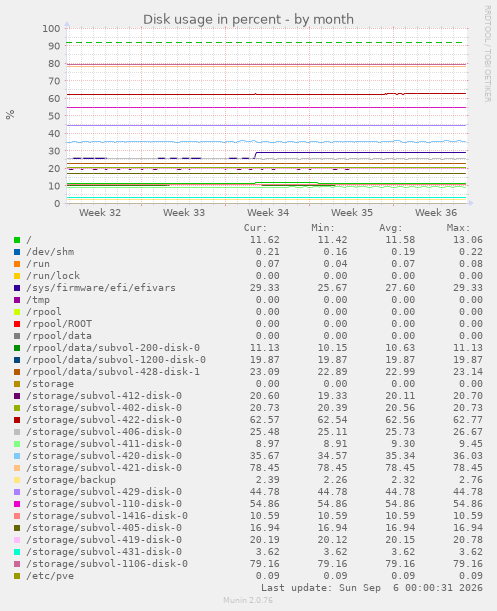Viewport: 497px width, 611px height.
Task: Click the brown swatch for subvol-428-disk-1
Action: (17, 372)
